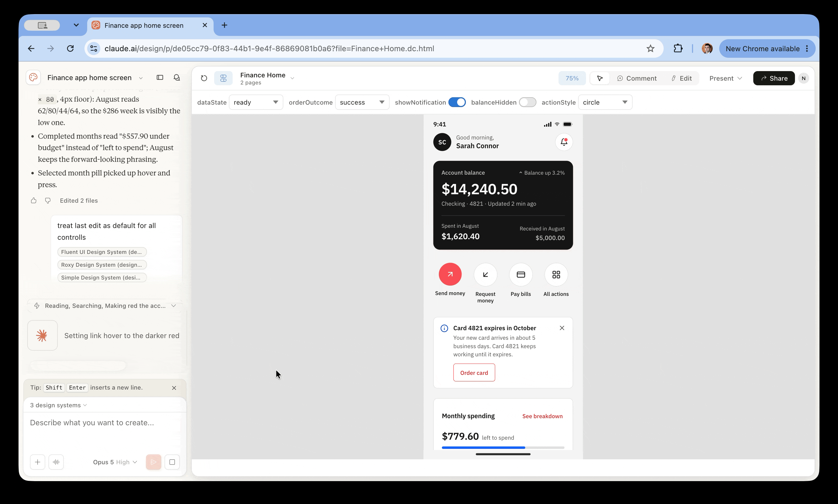Tap the See breakdown link
838x504 pixels.
pos(542,416)
